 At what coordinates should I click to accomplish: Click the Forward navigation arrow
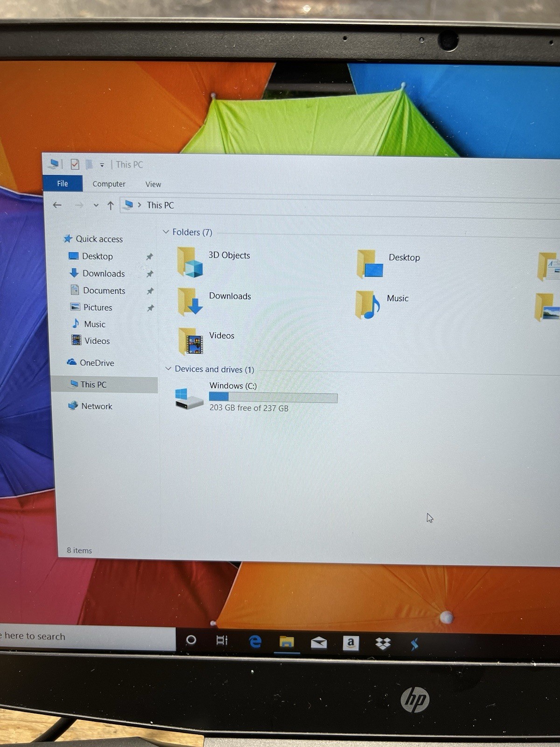[79, 205]
